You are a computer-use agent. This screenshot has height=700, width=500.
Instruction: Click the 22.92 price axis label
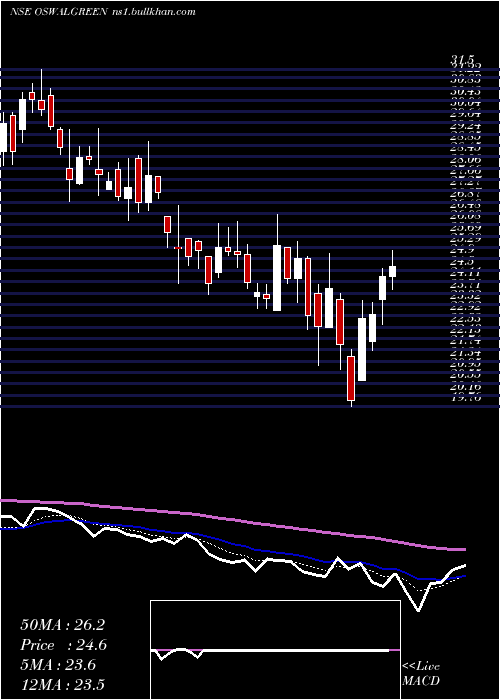tap(465, 308)
